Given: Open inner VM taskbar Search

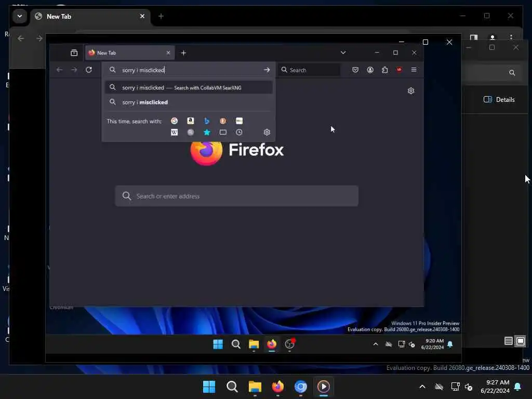Looking at the screenshot, I should (236, 344).
